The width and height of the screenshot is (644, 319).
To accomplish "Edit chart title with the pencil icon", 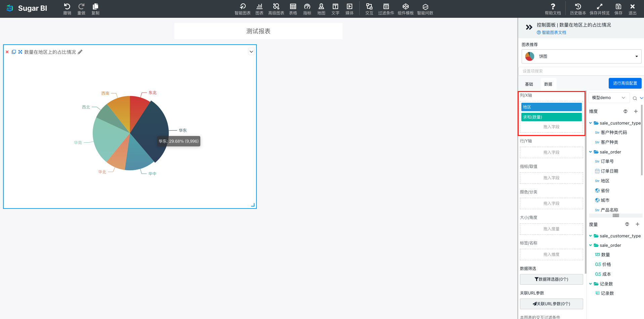I will pyautogui.click(x=80, y=52).
